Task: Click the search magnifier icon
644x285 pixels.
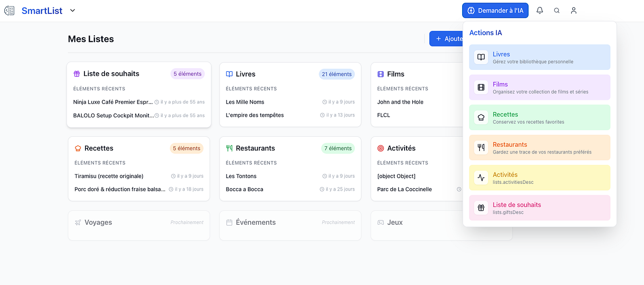Action: pyautogui.click(x=556, y=10)
